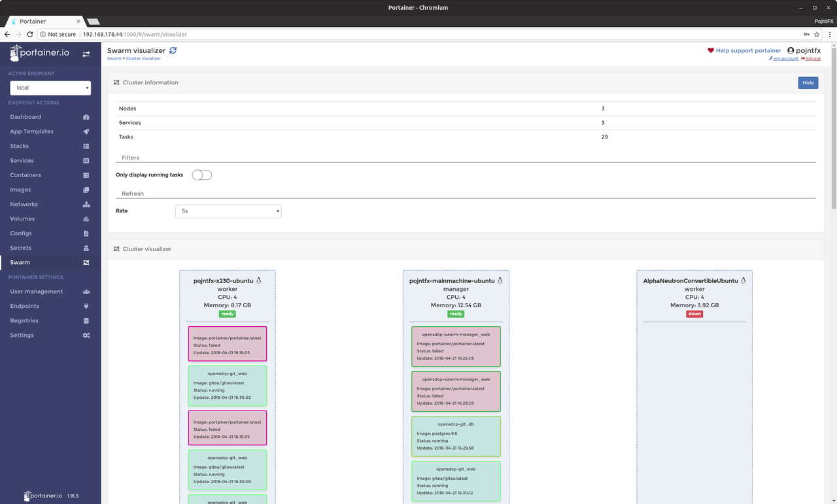The height and width of the screenshot is (504, 837).
Task: Click the Secrets lock icon
Action: tap(86, 248)
